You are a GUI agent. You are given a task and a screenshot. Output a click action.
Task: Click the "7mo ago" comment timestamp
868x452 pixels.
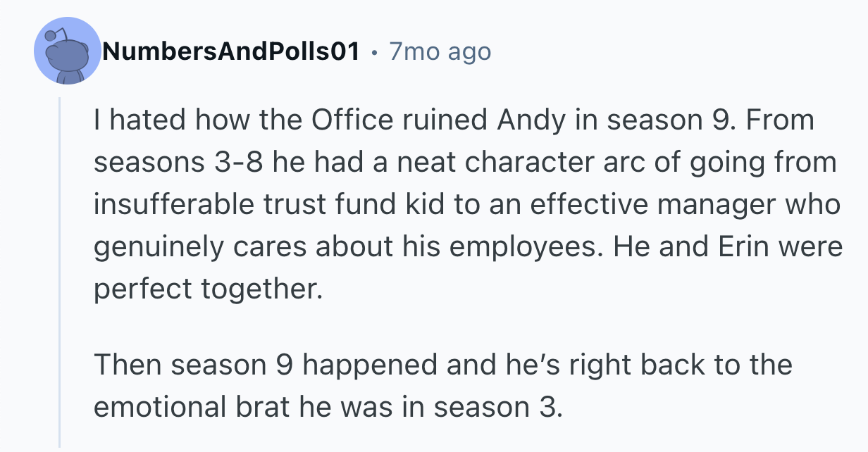click(x=440, y=51)
